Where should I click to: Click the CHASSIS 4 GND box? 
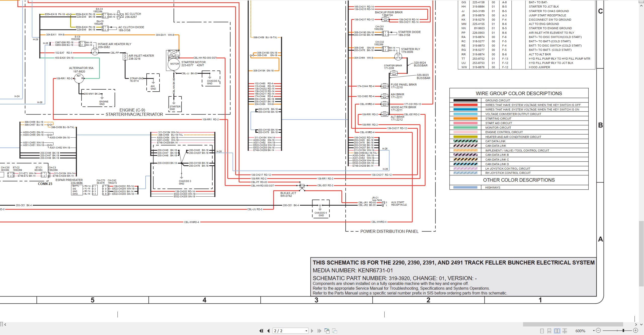coord(321,209)
